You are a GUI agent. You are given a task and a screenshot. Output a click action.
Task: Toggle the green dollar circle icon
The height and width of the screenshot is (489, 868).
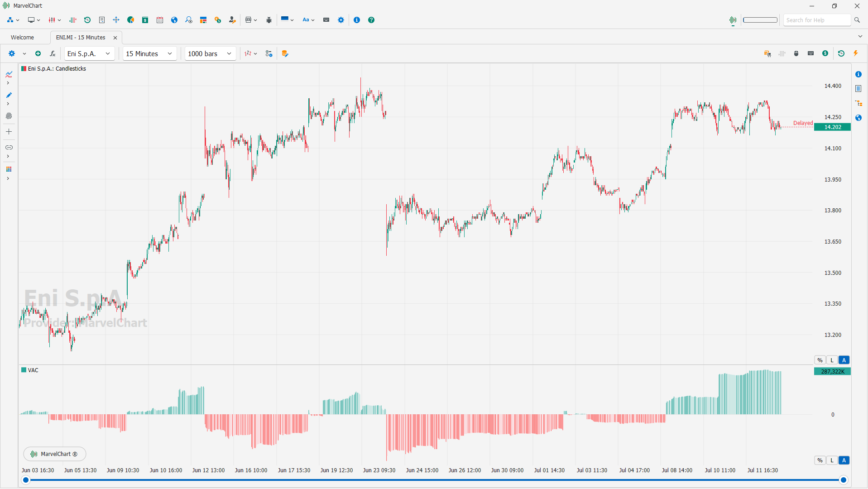tap(825, 53)
